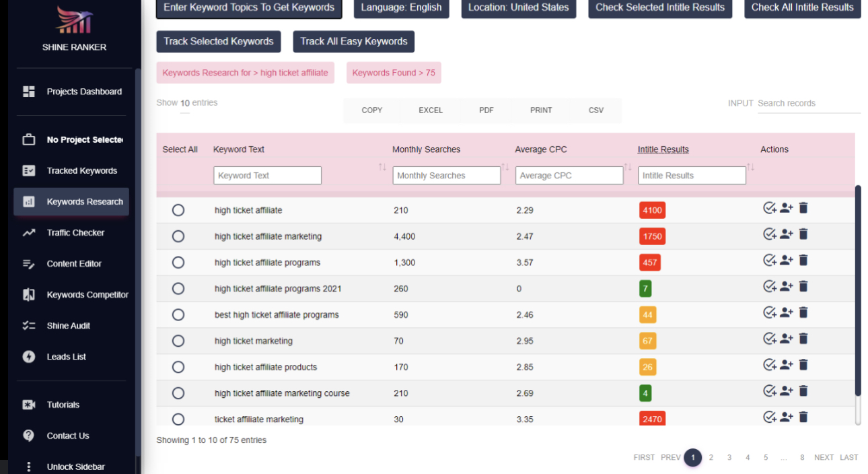This screenshot has width=868, height=474.
Task: Track keyword high ticket affiliate programs 2021
Action: tap(787, 287)
